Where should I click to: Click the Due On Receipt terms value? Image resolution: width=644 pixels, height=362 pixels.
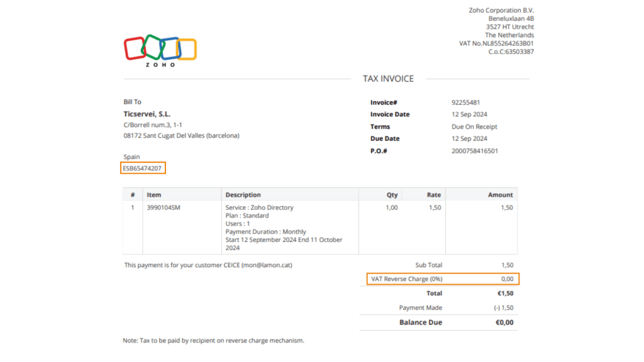(475, 127)
